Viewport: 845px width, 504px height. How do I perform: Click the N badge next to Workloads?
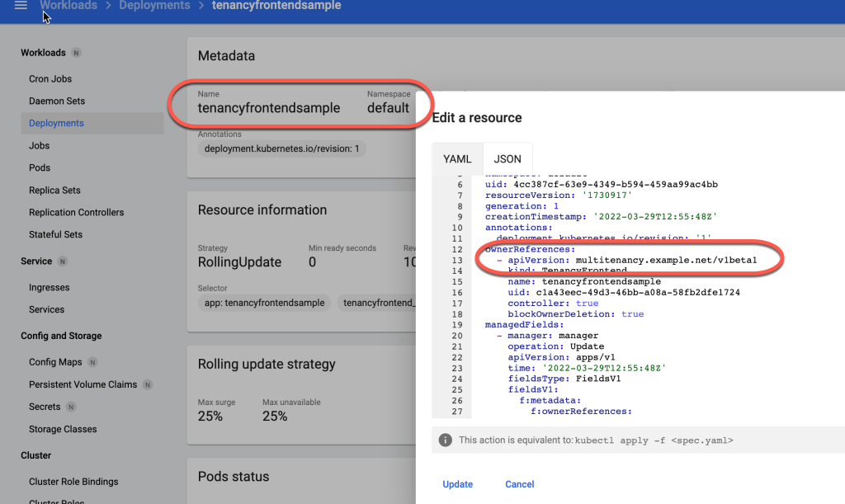pyautogui.click(x=76, y=53)
